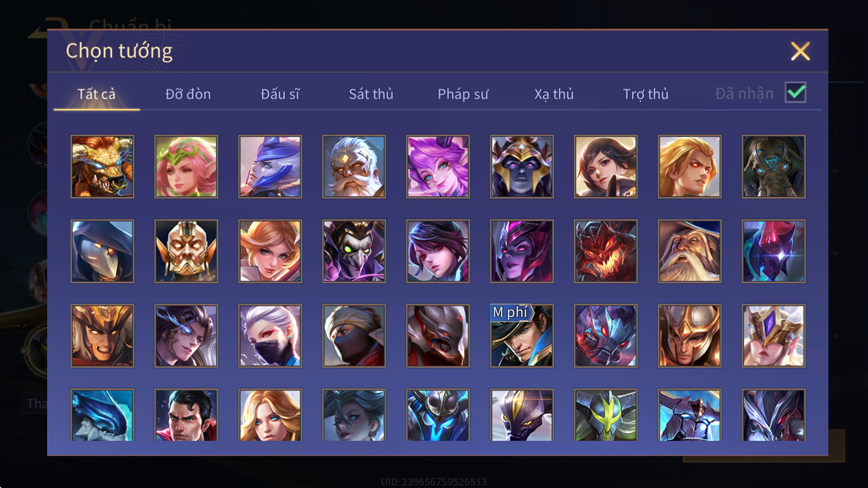Open the Sát thủ tab

click(x=371, y=94)
